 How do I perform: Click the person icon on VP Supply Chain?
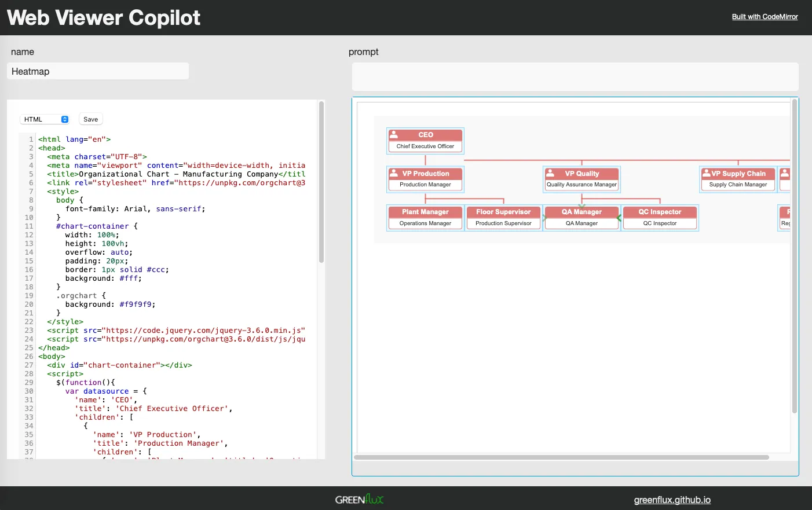click(707, 173)
